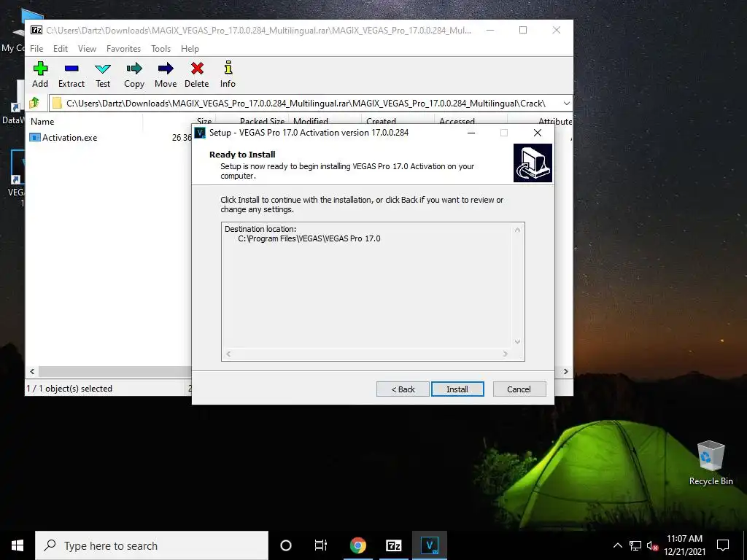Minimize the VEGAS Pro setup dialog
This screenshot has height=560, width=747.
[471, 133]
